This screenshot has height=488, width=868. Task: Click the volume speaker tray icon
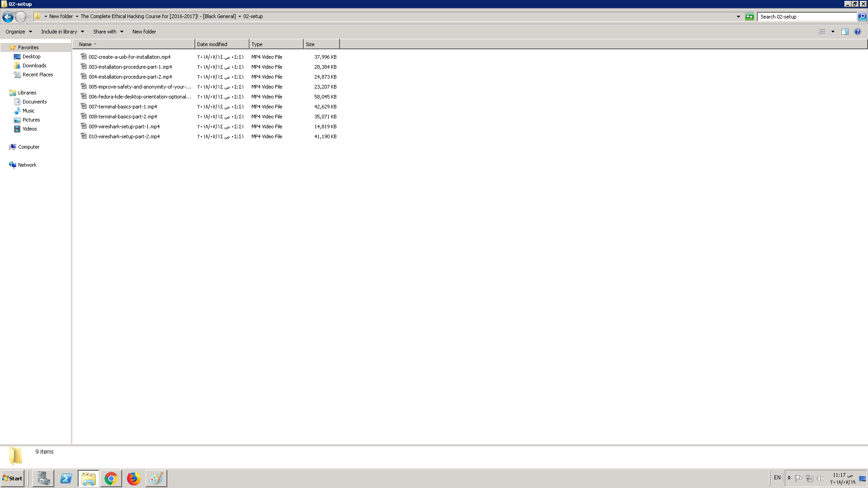click(x=820, y=479)
